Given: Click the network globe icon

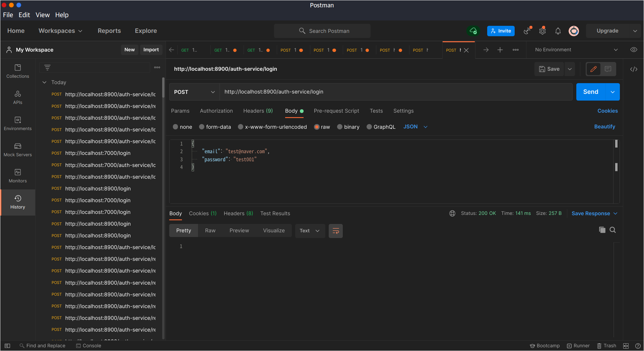Looking at the screenshot, I should pos(452,214).
